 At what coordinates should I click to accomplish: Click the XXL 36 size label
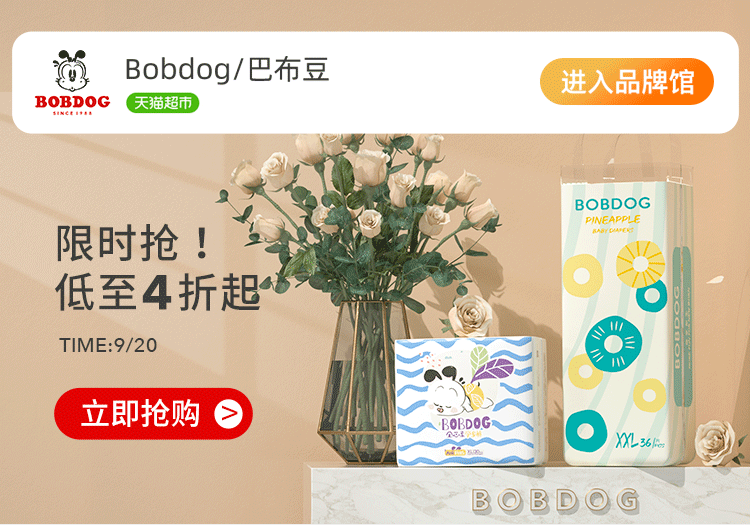click(640, 440)
